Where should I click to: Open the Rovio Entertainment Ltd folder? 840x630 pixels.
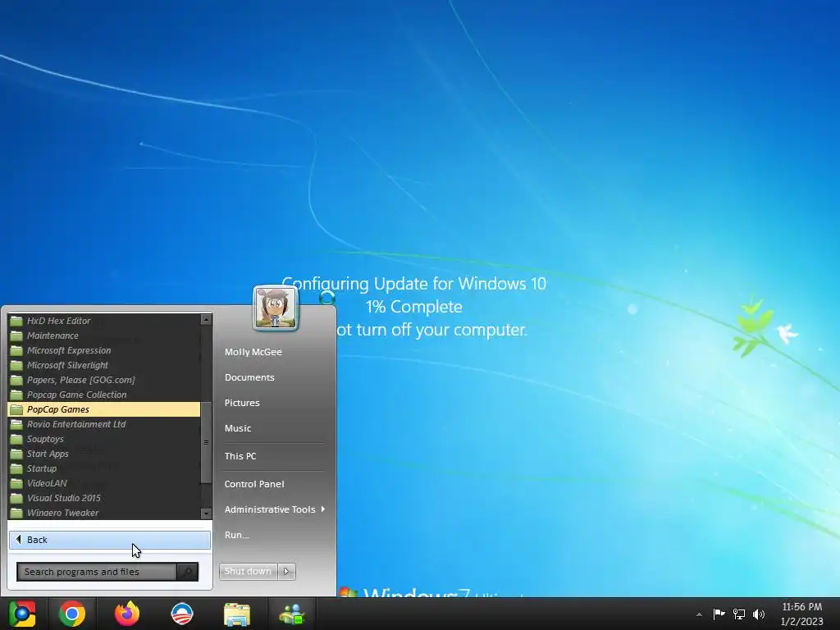[104, 424]
